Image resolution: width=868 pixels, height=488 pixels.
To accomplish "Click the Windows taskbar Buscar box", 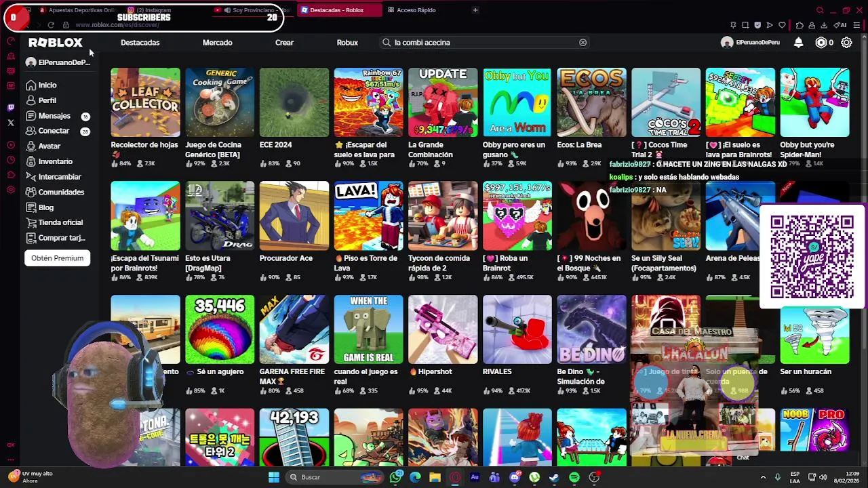I will pyautogui.click(x=334, y=477).
